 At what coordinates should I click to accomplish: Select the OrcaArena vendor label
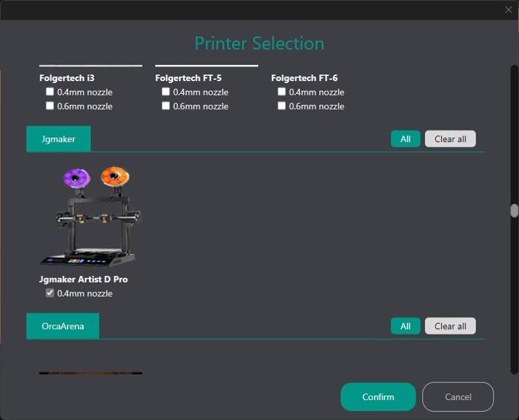pyautogui.click(x=62, y=326)
